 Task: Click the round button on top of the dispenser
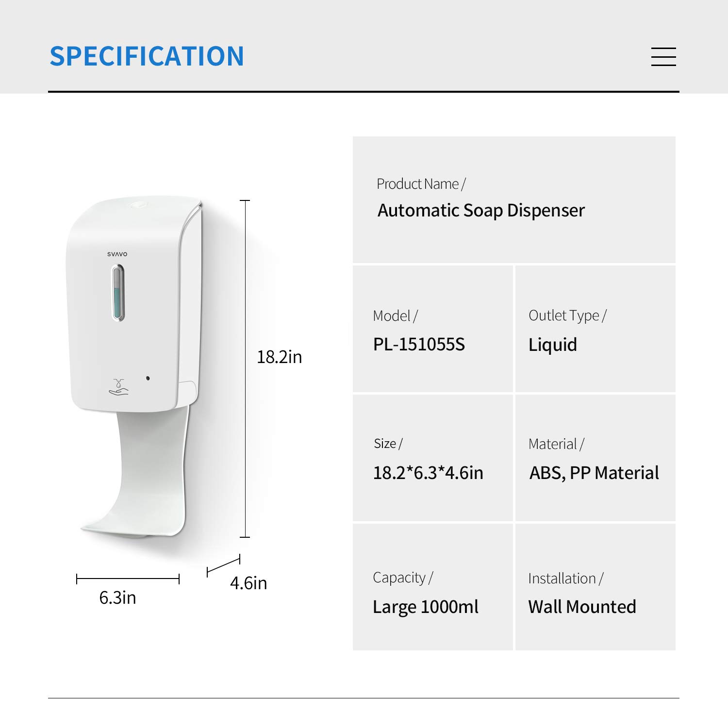[x=139, y=204]
